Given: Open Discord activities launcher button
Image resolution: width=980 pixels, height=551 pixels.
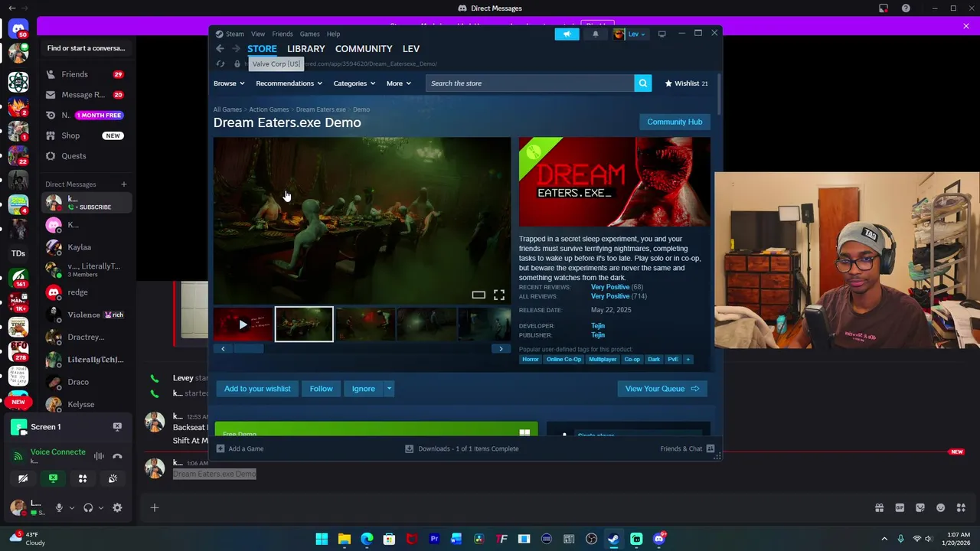Looking at the screenshot, I should point(83,478).
